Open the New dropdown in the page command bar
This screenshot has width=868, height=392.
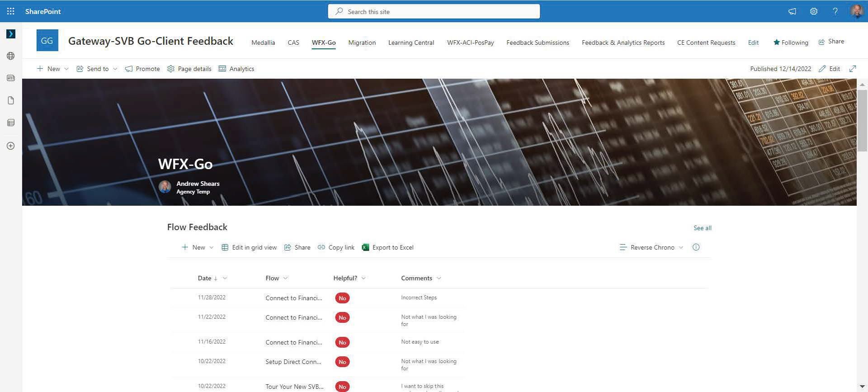click(53, 69)
